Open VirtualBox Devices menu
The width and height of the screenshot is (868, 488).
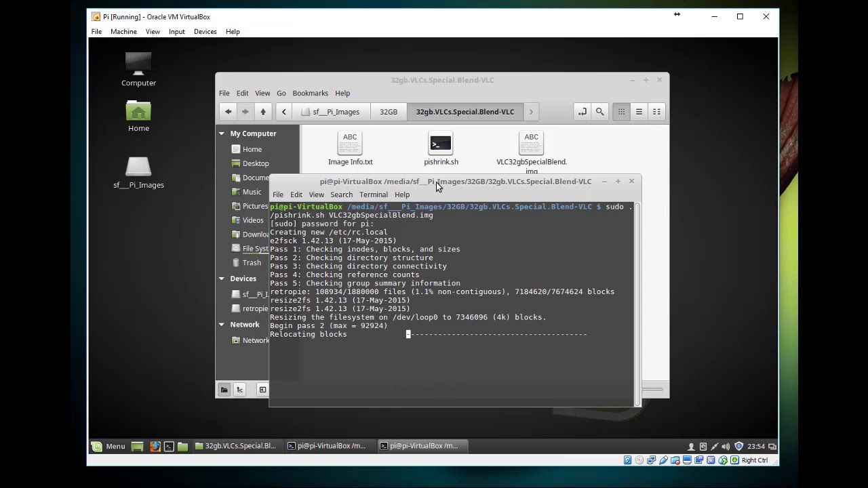pos(205,32)
